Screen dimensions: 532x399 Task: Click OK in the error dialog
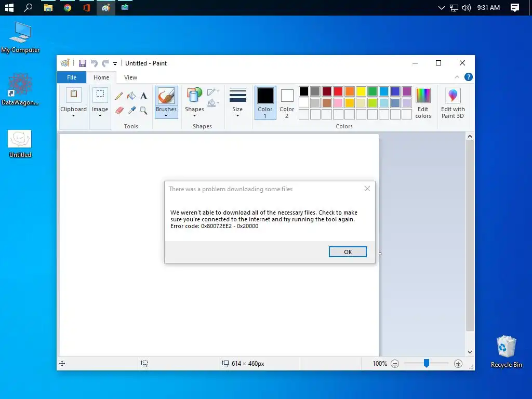coord(348,252)
